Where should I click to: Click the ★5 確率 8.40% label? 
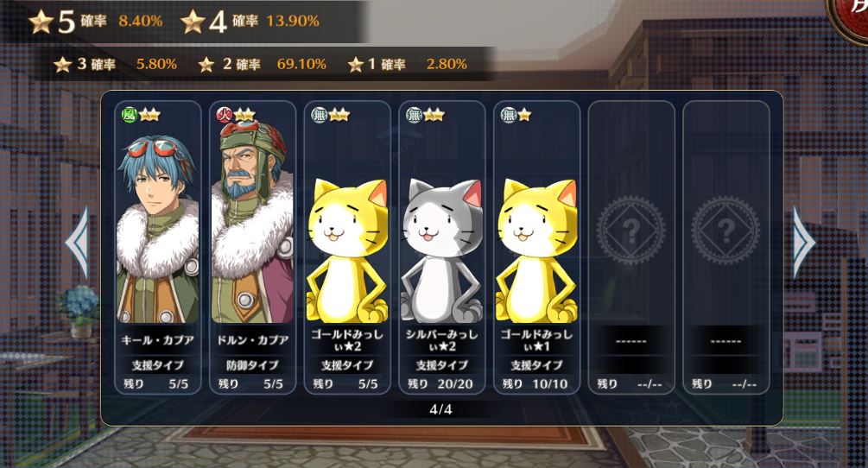point(96,21)
